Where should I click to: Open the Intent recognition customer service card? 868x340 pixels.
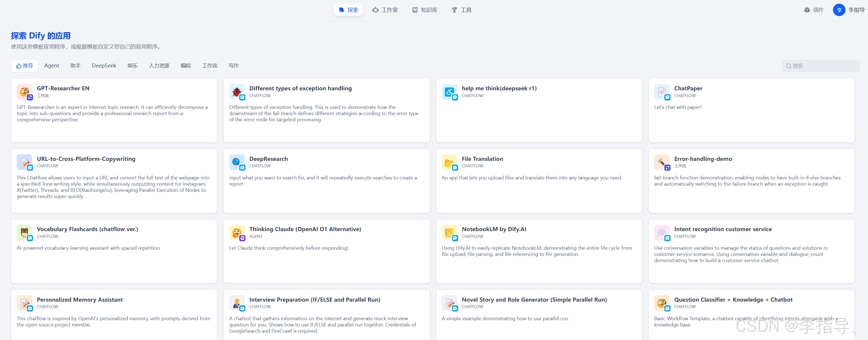[722, 229]
